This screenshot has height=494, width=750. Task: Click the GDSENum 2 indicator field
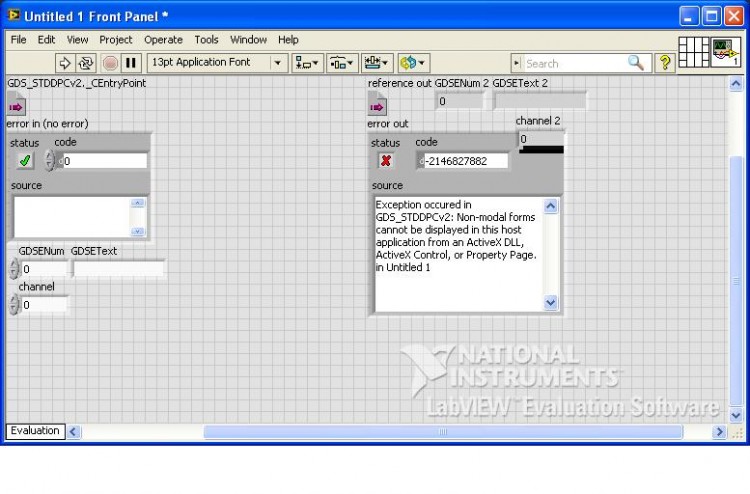coord(460,101)
